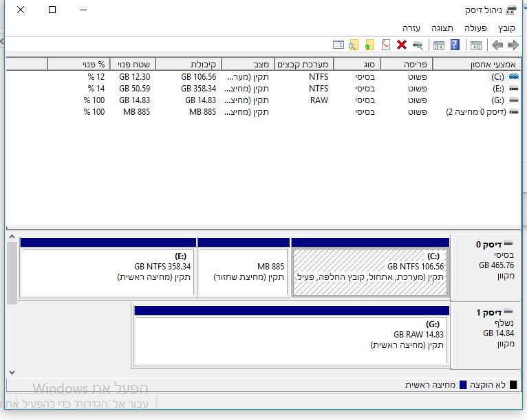Click the drive icon beside (G:) in volume list
Viewport: 527px width, 420px height.
click(x=514, y=100)
